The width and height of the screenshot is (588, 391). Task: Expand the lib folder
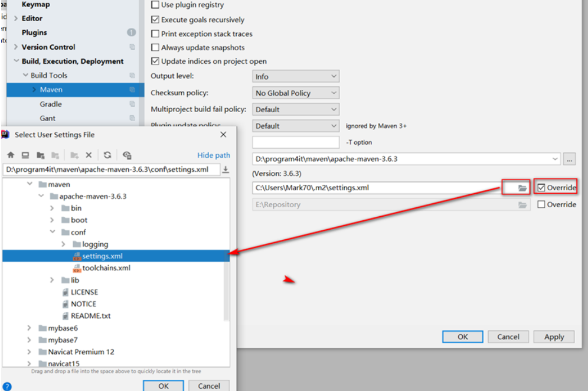tap(52, 280)
